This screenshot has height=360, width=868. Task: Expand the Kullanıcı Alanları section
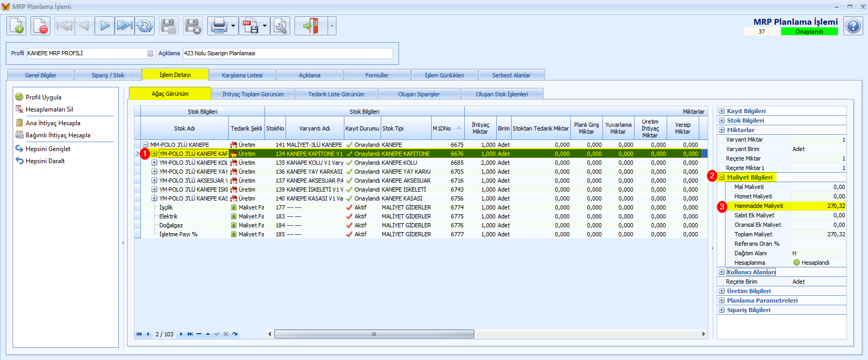pos(722,272)
